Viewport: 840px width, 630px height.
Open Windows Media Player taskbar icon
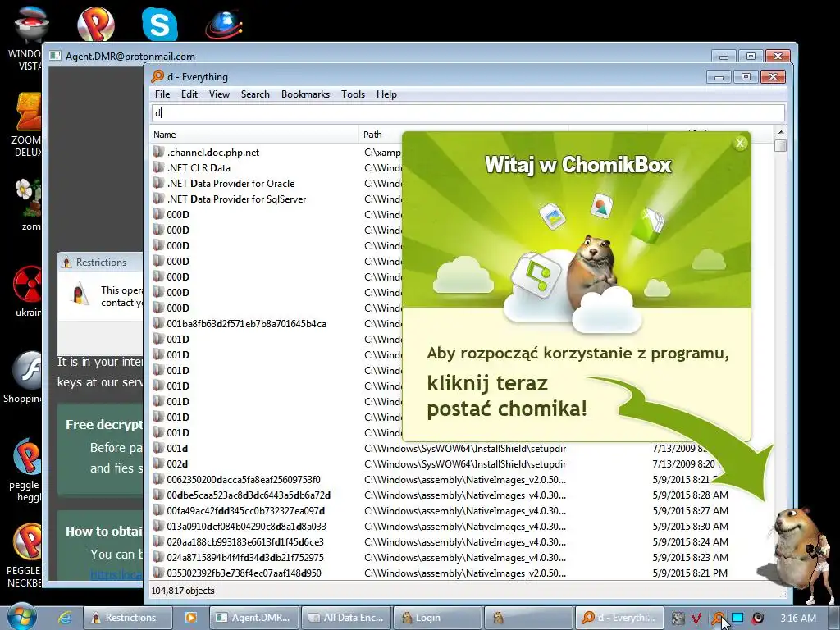[190, 618]
